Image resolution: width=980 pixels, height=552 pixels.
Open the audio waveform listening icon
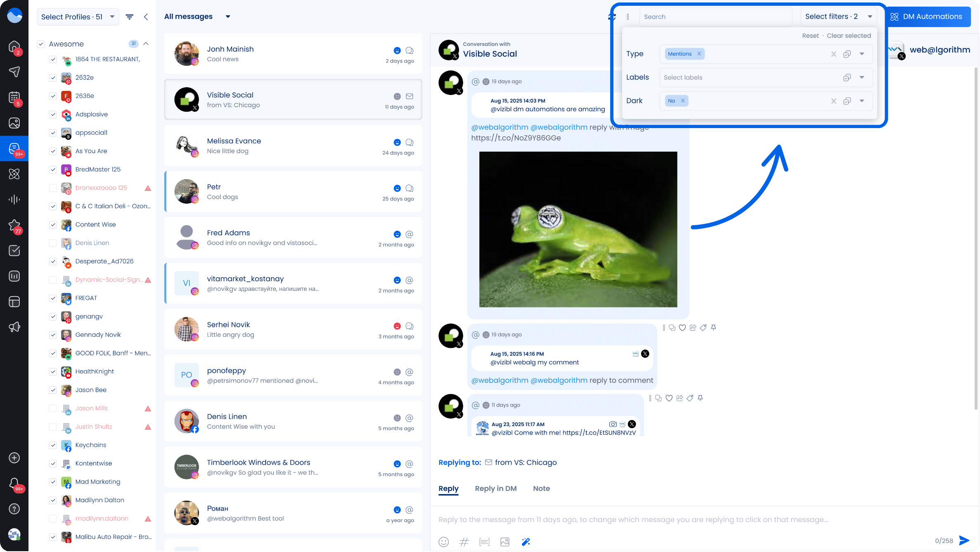(x=14, y=200)
